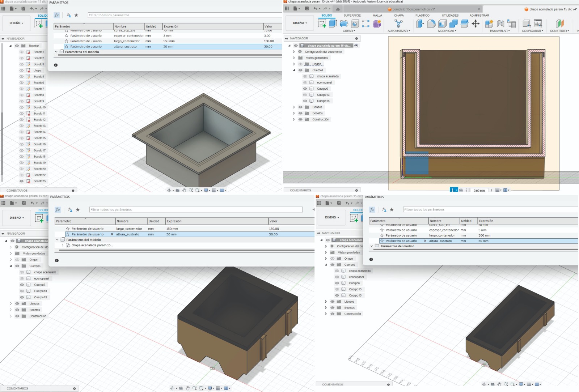Select the Extrude tool in the CREAR group
The image size is (579, 392).
pyautogui.click(x=333, y=24)
